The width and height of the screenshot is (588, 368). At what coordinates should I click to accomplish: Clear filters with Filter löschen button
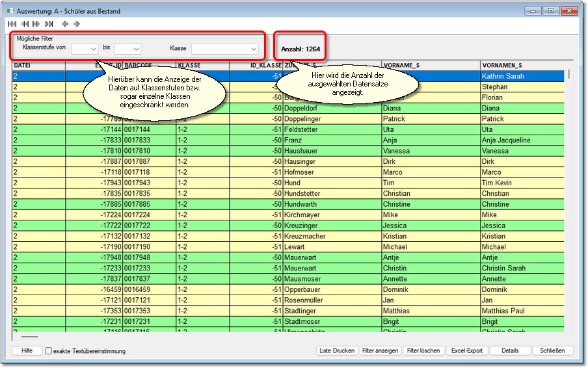pos(423,351)
